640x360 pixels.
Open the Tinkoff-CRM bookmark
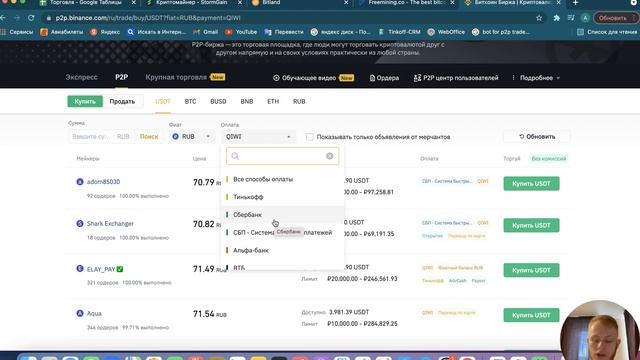pyautogui.click(x=399, y=32)
